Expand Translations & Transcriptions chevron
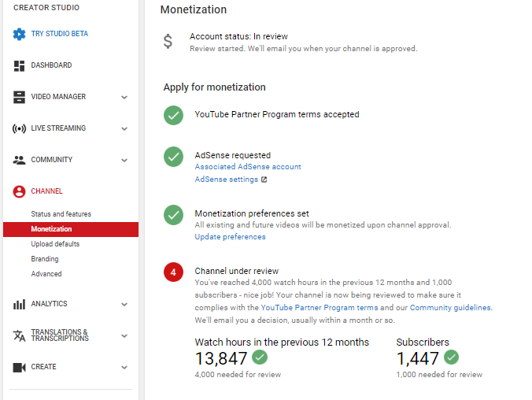The width and height of the screenshot is (532, 400). (x=124, y=335)
